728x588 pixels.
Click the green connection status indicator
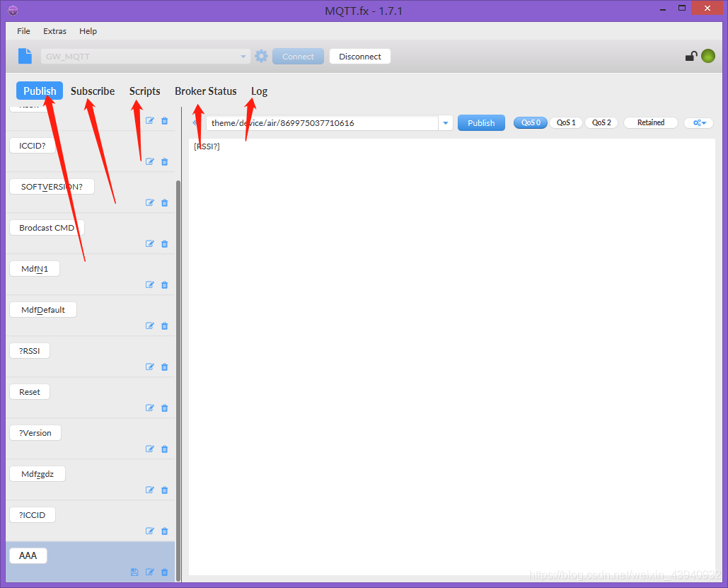coord(708,56)
